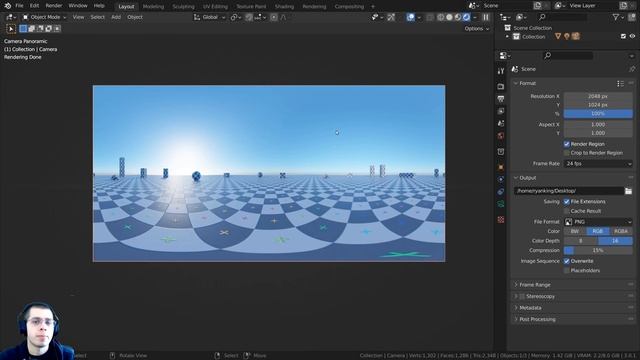Hide Collection with the eye icon

pos(632,36)
